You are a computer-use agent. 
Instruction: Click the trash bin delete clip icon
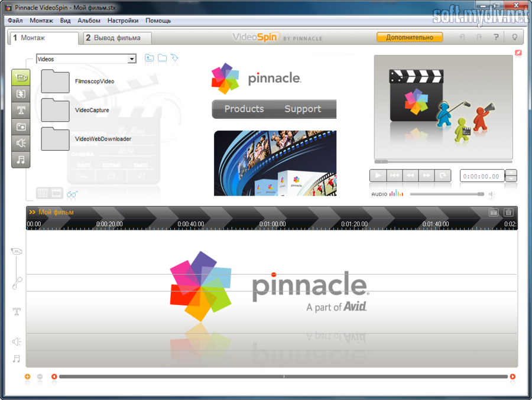(508, 212)
